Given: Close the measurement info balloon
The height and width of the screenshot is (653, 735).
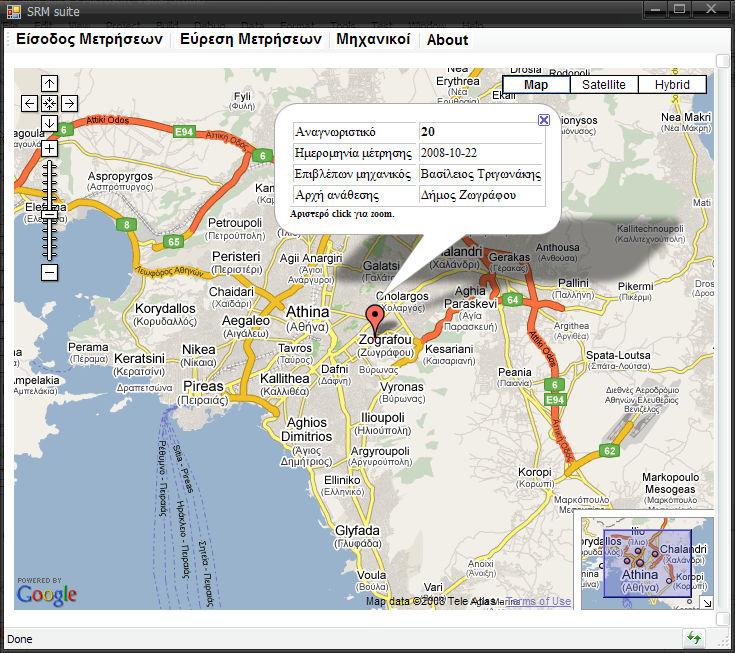Looking at the screenshot, I should tap(544, 120).
